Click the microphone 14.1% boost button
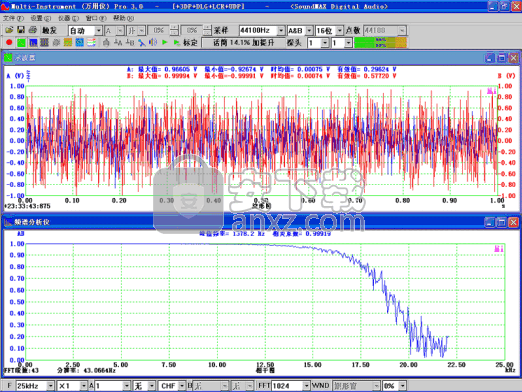The width and height of the screenshot is (522, 392). pos(243,43)
